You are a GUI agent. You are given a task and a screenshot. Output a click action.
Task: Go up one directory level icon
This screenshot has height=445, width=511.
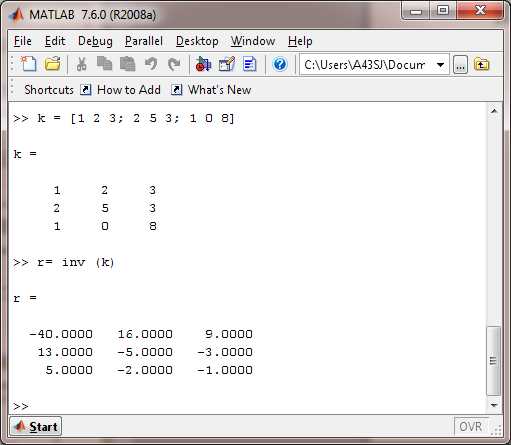(481, 64)
